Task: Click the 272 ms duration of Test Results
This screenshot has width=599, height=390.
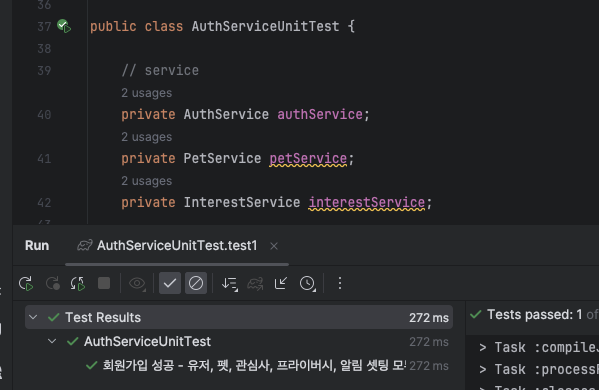Action: [429, 317]
